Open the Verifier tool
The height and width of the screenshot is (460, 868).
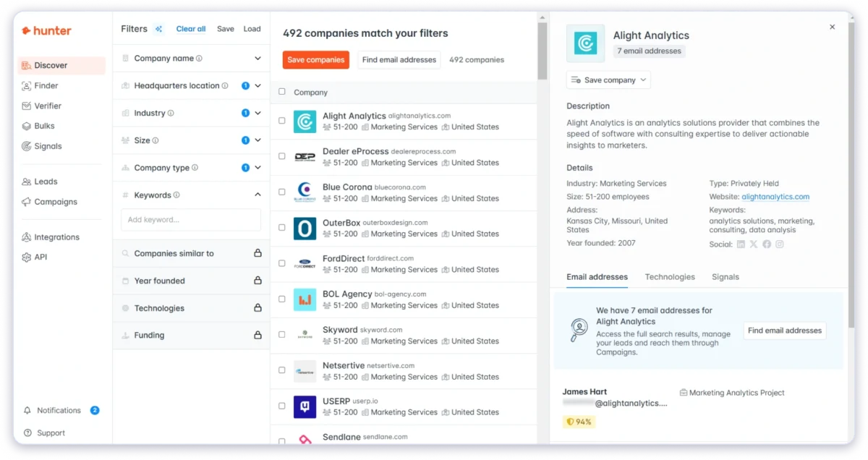click(47, 106)
